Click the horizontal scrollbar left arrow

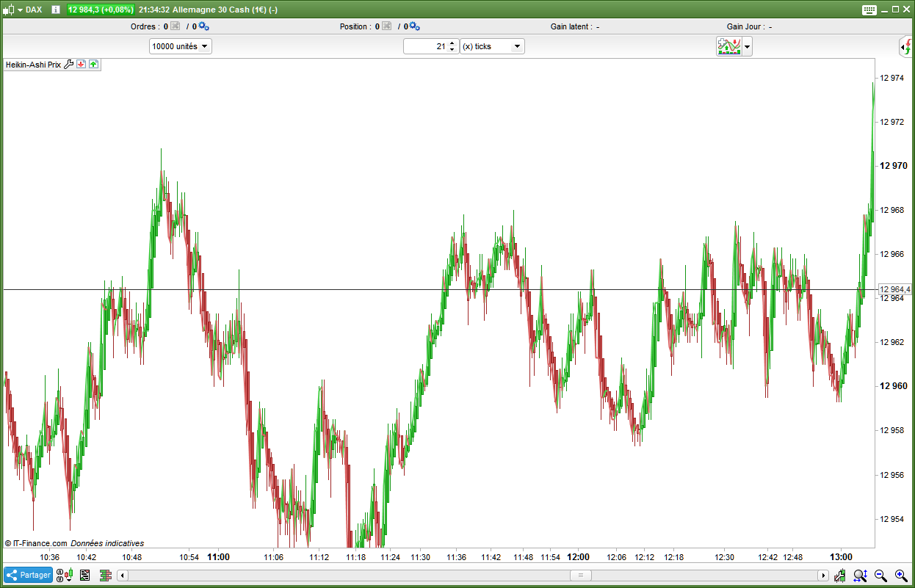(x=123, y=575)
